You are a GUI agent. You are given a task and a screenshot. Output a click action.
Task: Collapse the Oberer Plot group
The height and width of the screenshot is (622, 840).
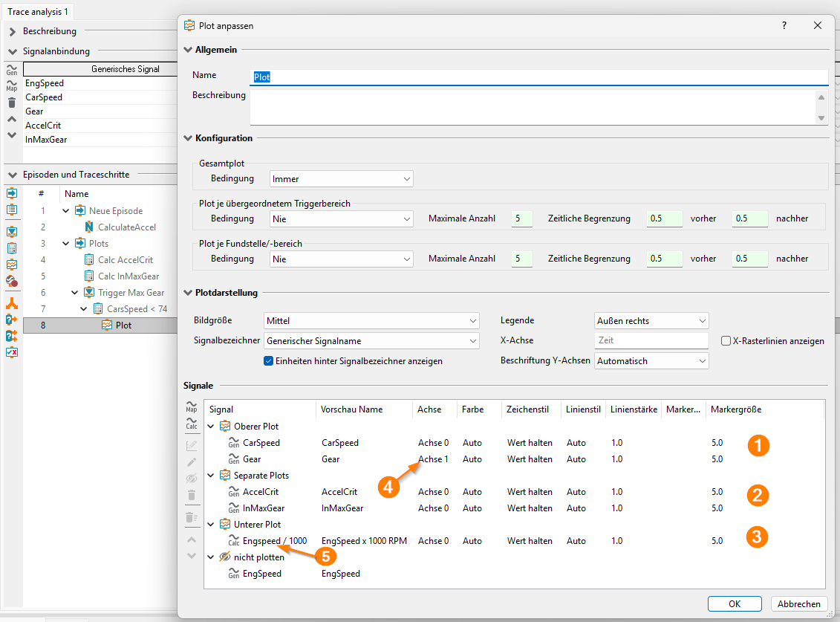pyautogui.click(x=211, y=427)
